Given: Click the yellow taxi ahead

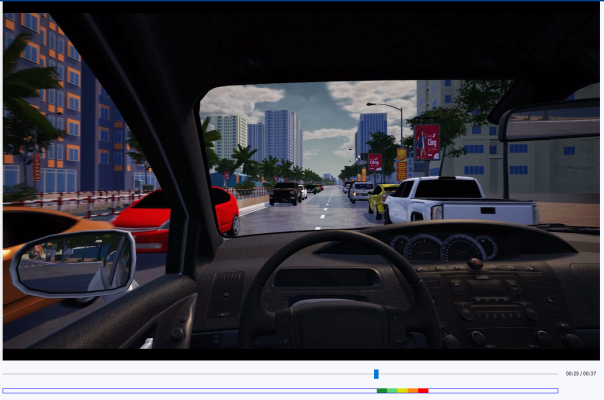Looking at the screenshot, I should click(x=380, y=198).
